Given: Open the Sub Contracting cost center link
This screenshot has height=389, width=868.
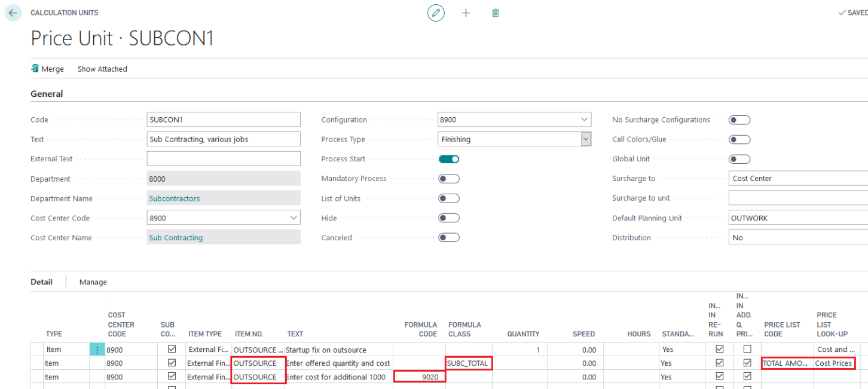Looking at the screenshot, I should pyautogui.click(x=176, y=238).
